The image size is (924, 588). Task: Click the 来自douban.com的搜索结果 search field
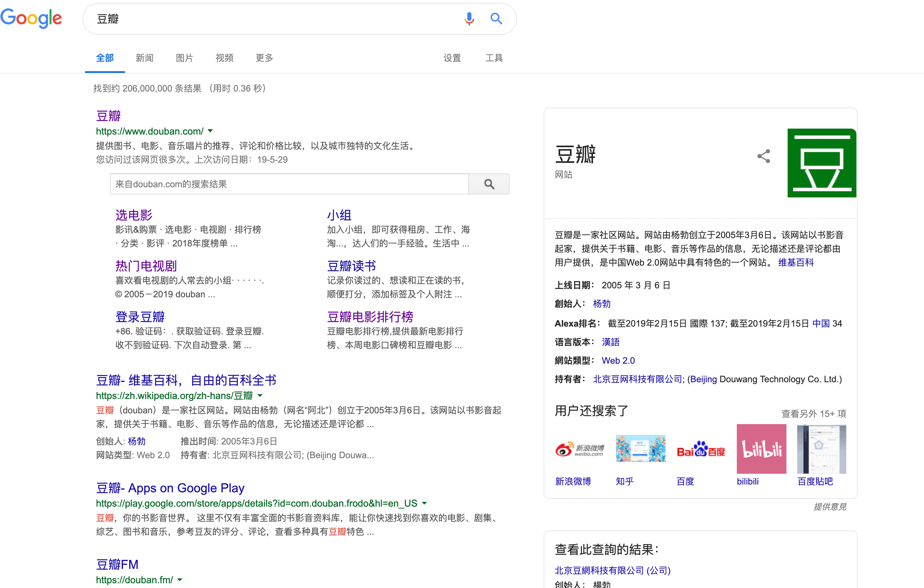pyautogui.click(x=289, y=184)
